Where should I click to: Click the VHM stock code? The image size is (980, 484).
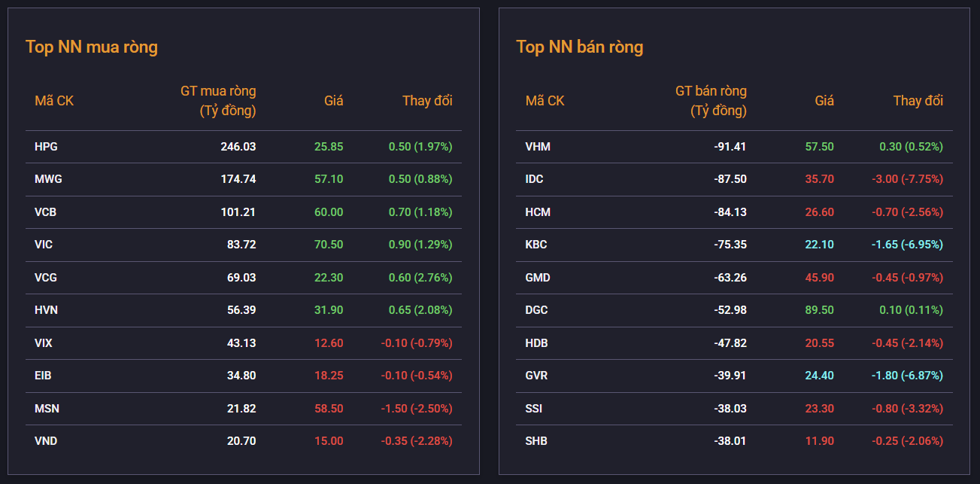pyautogui.click(x=538, y=147)
